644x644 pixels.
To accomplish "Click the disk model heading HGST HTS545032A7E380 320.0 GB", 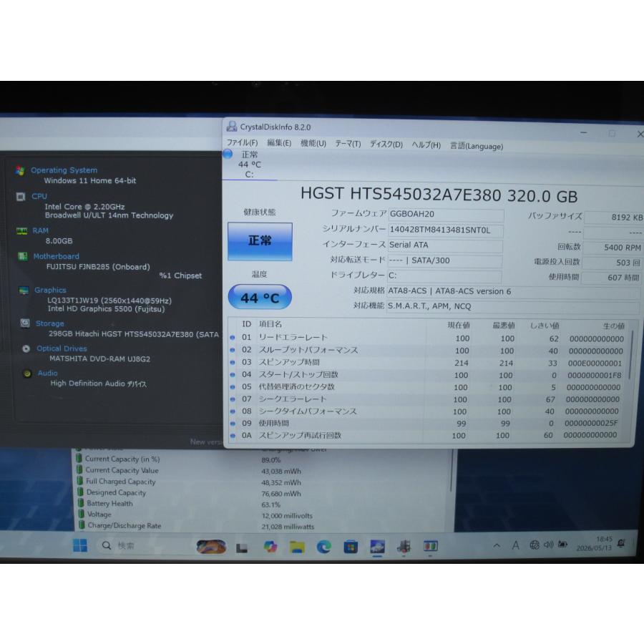I will (x=439, y=195).
